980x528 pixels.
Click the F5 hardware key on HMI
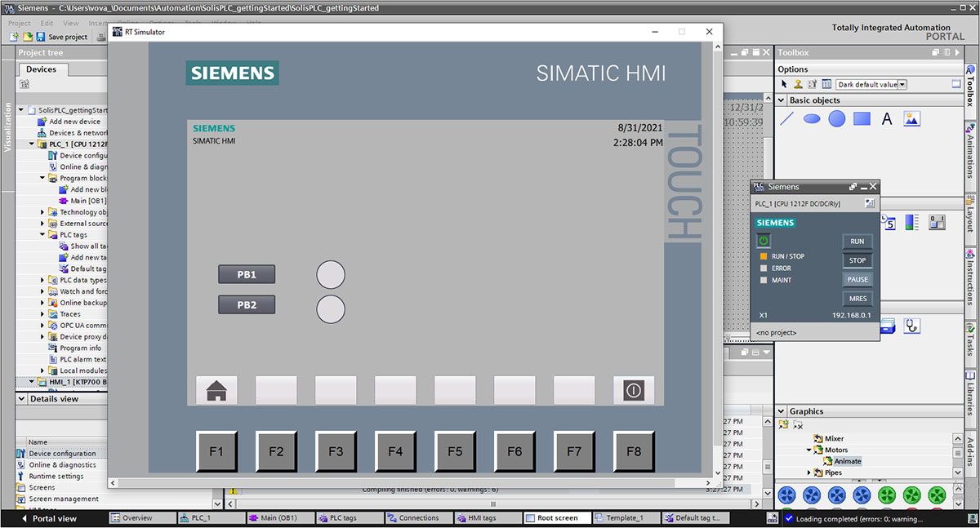click(455, 451)
